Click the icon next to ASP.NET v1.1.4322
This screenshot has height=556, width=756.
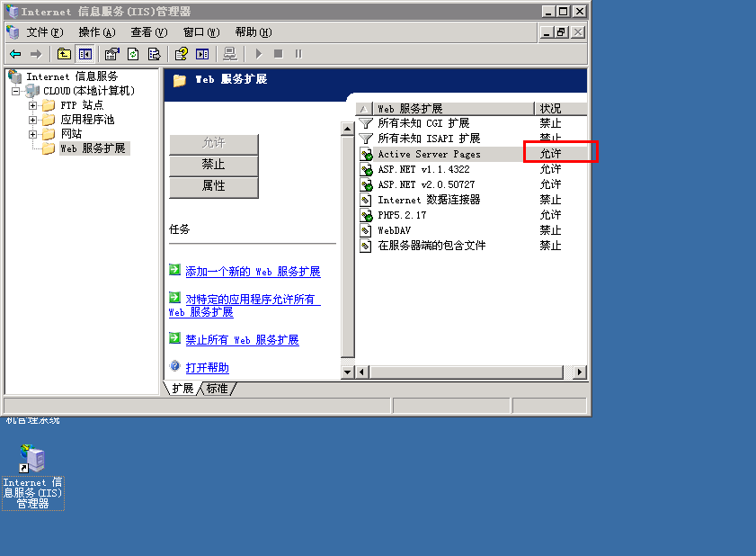[366, 169]
